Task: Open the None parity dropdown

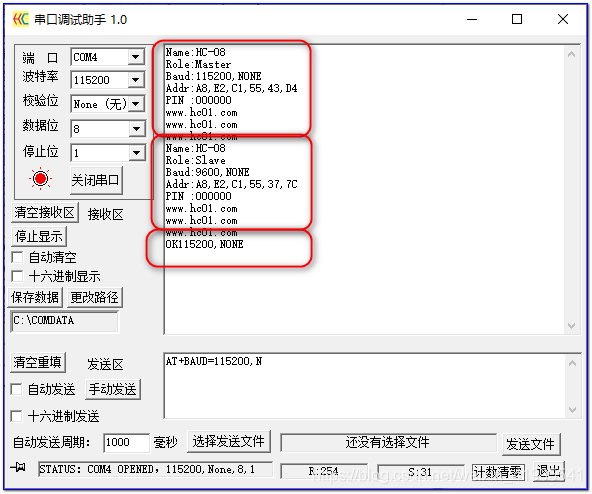Action: 136,104
